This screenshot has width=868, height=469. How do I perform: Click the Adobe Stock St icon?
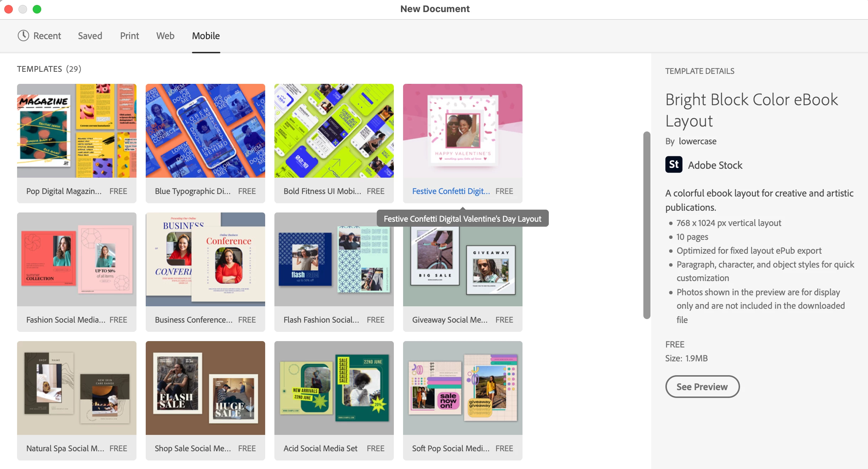click(x=674, y=165)
